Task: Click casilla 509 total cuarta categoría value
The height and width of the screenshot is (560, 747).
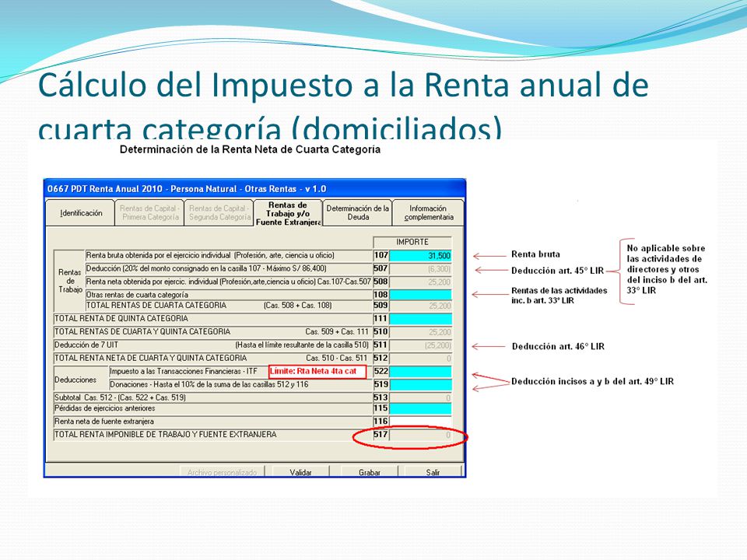Action: [420, 306]
